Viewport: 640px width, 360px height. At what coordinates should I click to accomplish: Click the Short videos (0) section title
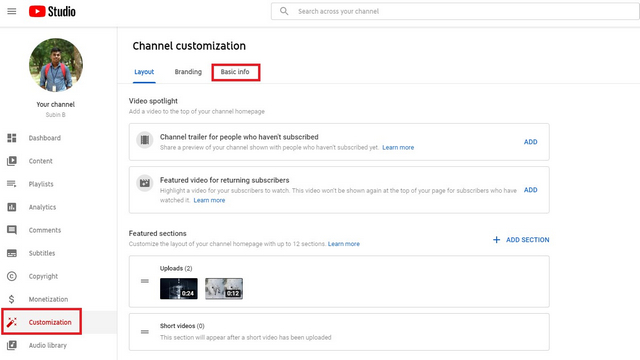point(182,326)
